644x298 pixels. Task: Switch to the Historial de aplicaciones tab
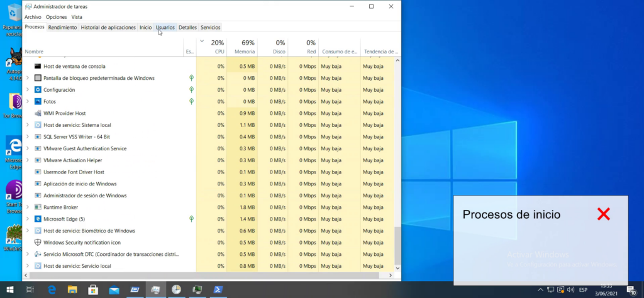[x=108, y=28]
